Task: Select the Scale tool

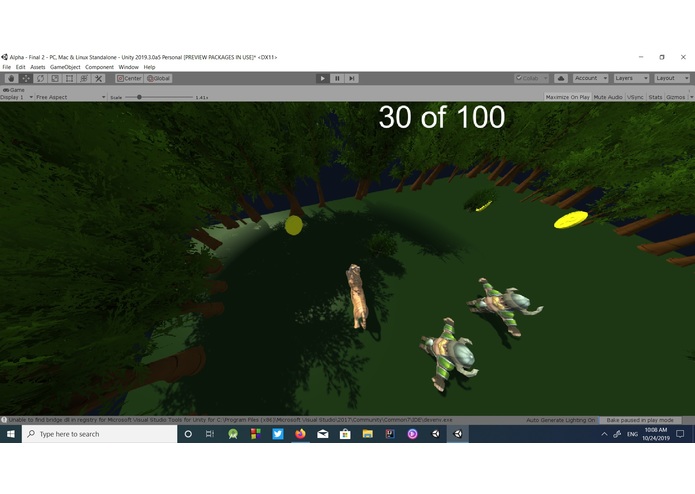Action: [x=55, y=78]
